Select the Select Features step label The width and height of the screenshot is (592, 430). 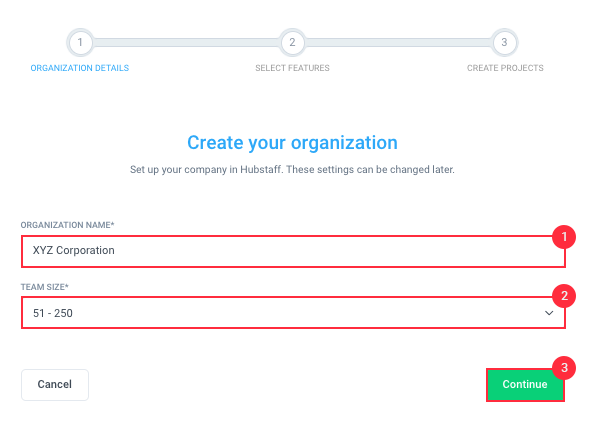(x=292, y=68)
